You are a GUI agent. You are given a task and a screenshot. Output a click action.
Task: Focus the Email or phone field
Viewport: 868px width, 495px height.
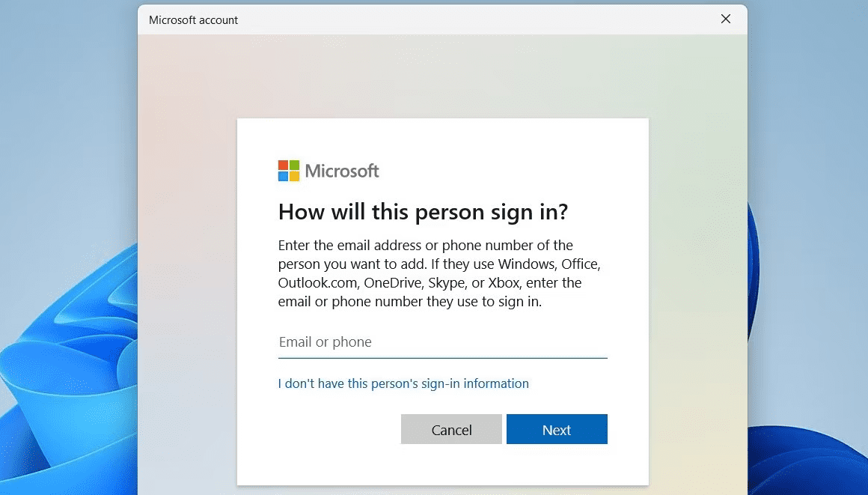pos(442,342)
